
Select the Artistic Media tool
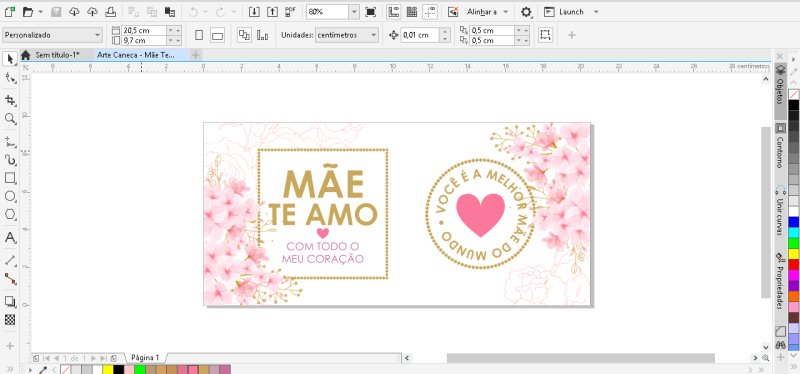(10, 159)
